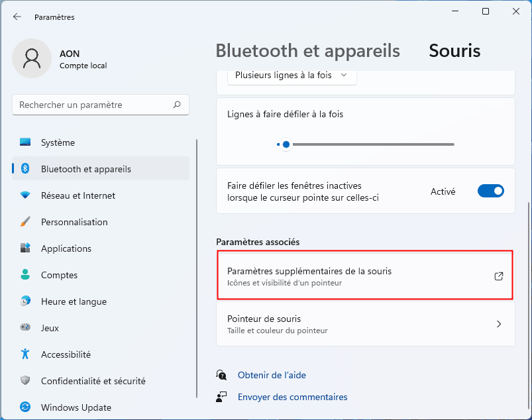Open Windows Update in sidebar
Image resolution: width=532 pixels, height=420 pixels.
tap(76, 407)
